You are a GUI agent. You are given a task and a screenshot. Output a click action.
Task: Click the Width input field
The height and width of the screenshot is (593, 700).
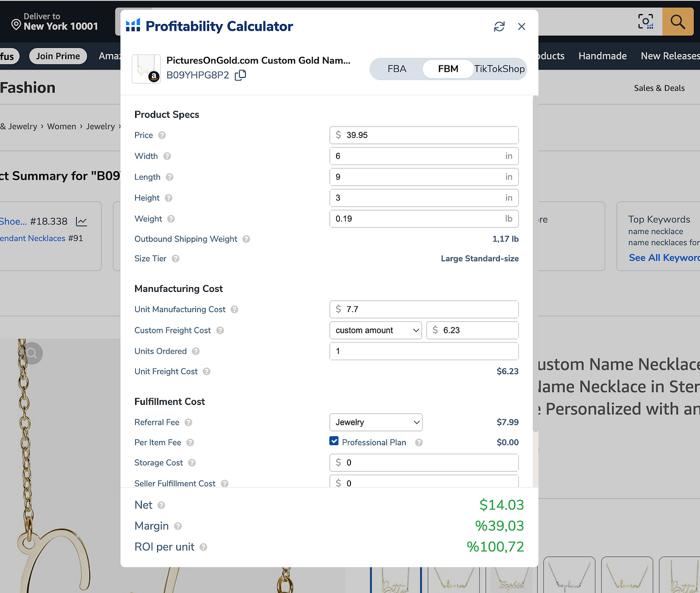click(x=424, y=156)
